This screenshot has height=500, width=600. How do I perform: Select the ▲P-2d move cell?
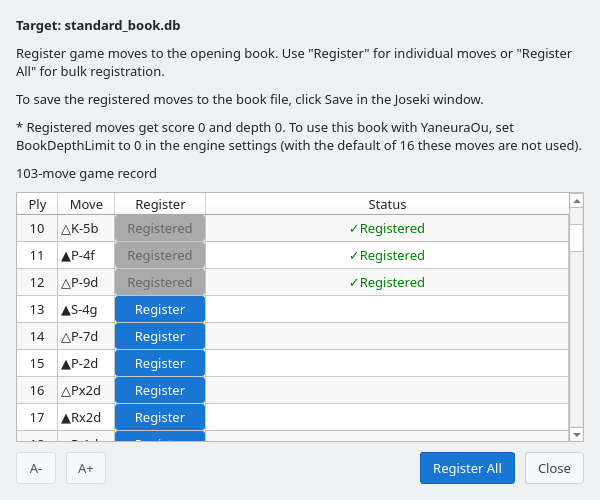[x=86, y=363]
